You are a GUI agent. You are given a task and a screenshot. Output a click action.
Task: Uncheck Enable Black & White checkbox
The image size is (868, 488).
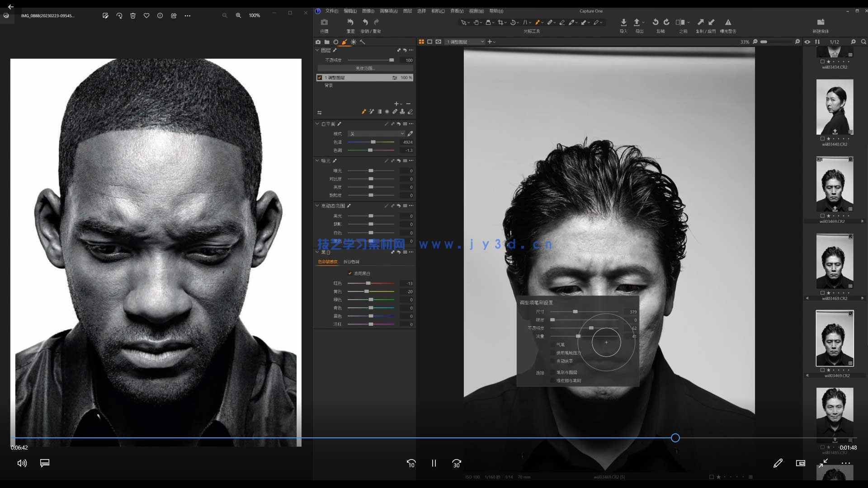click(350, 273)
